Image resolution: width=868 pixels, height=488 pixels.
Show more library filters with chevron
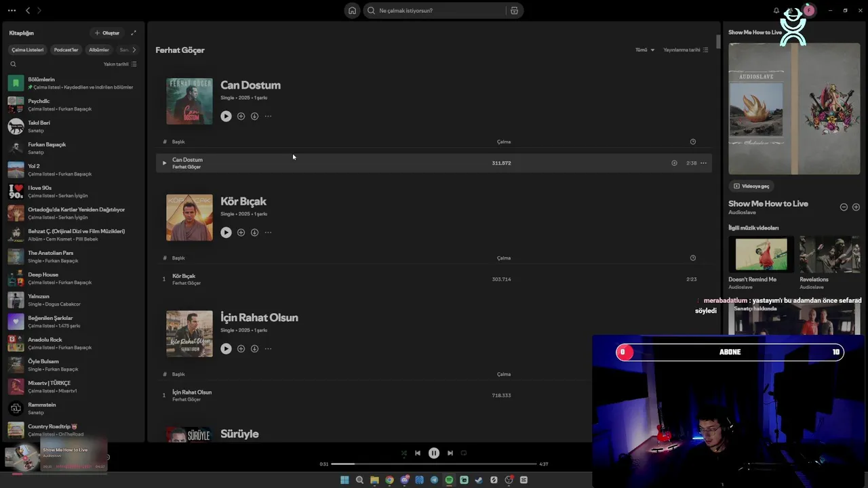(134, 49)
